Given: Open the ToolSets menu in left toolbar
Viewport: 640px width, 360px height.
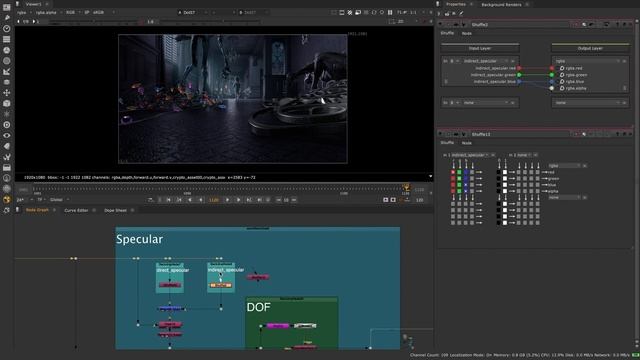Looking at the screenshot, I should 7,157.
